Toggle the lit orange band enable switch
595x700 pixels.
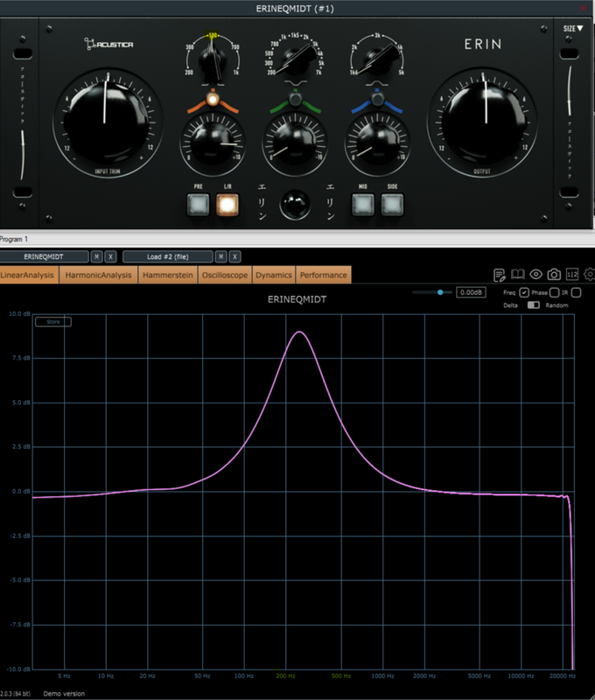point(213,99)
